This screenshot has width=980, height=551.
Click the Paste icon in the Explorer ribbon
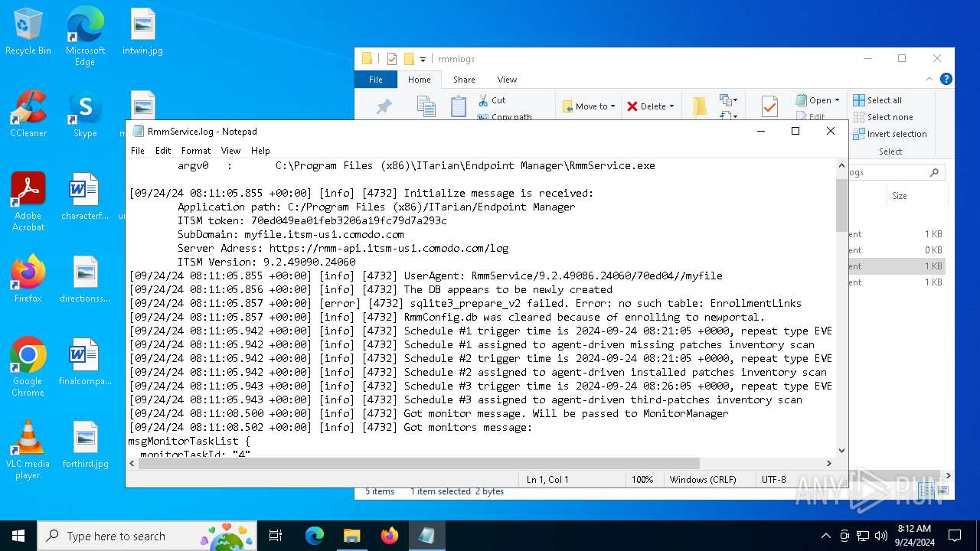tap(459, 106)
